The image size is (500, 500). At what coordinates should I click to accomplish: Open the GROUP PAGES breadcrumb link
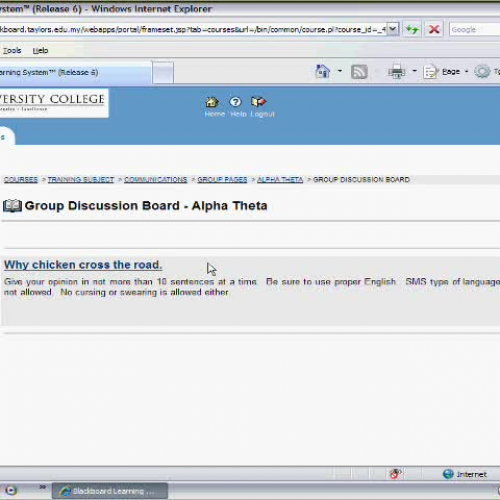[x=222, y=180]
